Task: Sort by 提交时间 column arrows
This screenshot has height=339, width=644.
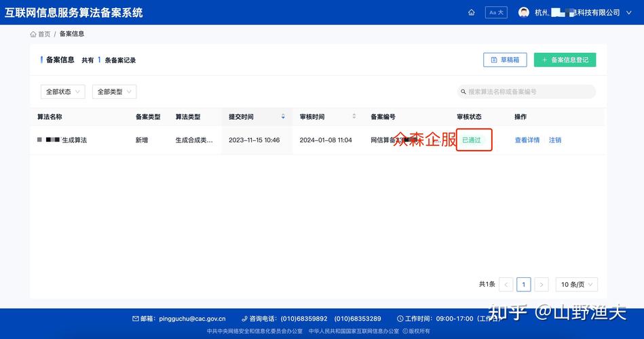Action: click(x=283, y=117)
